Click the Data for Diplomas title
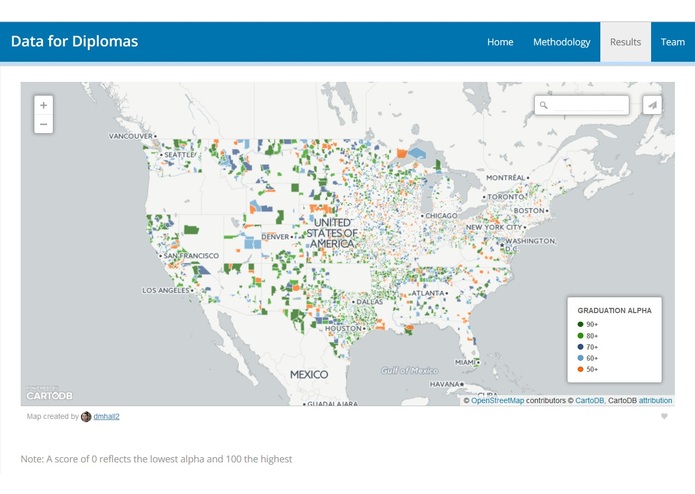The image size is (695, 494). (74, 41)
